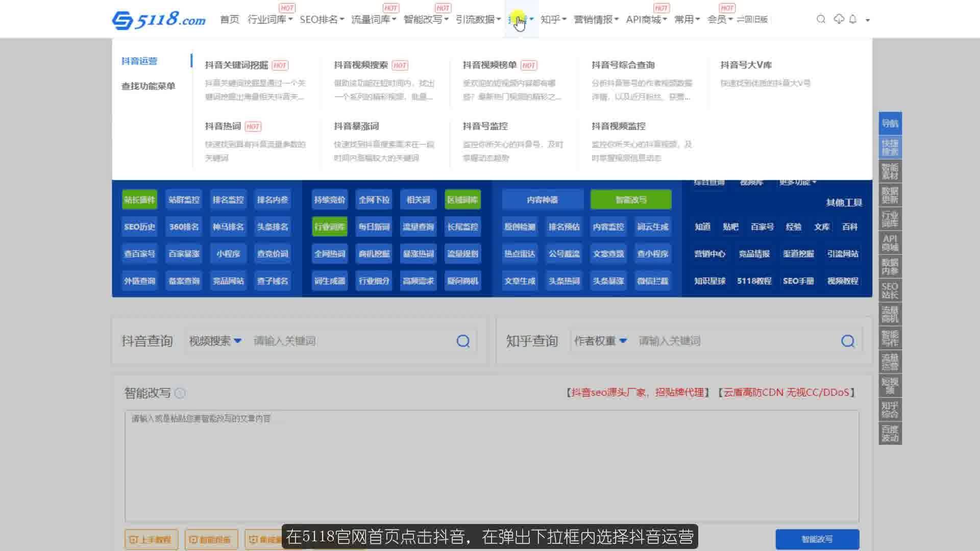Select 数据更新 in right floating sidebar
The height and width of the screenshot is (551, 980).
point(890,195)
